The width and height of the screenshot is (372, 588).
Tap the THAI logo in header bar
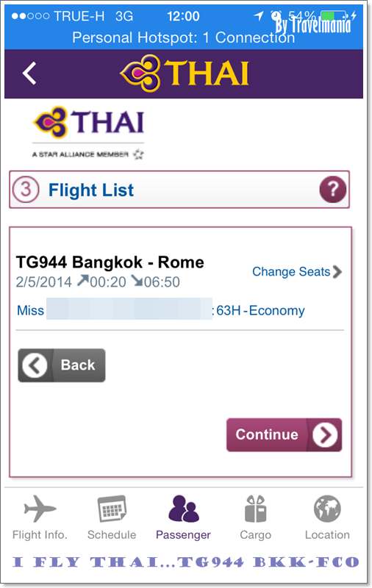tap(184, 73)
